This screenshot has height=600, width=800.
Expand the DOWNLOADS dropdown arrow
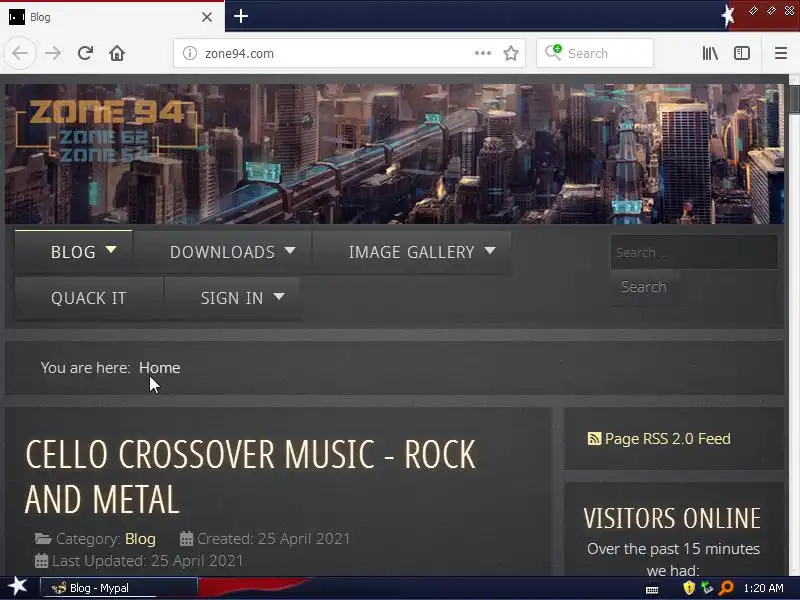pos(290,251)
